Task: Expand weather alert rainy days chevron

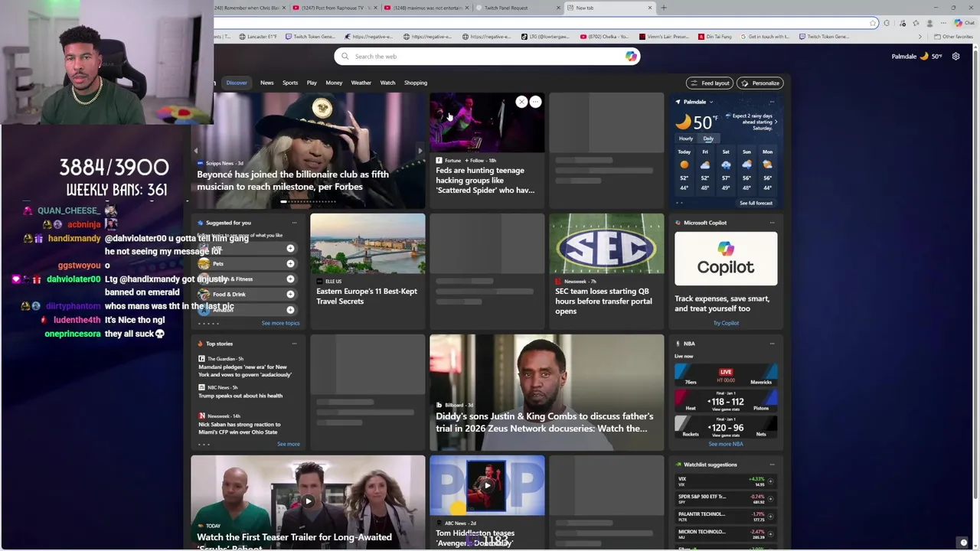Action: (x=776, y=122)
